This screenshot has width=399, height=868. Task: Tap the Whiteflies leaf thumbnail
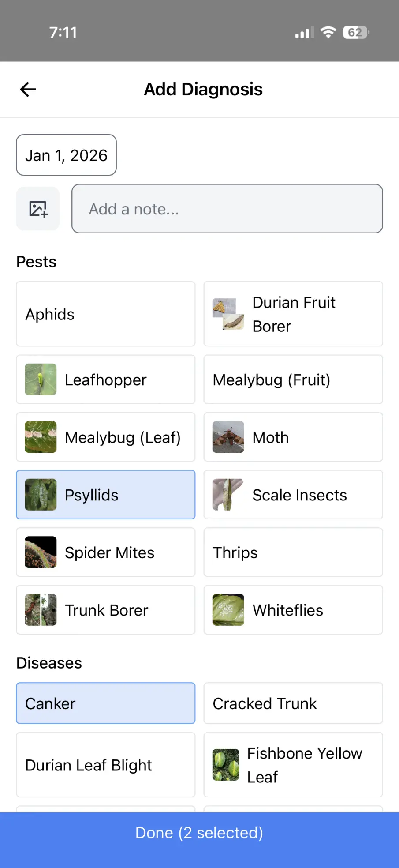click(x=228, y=610)
